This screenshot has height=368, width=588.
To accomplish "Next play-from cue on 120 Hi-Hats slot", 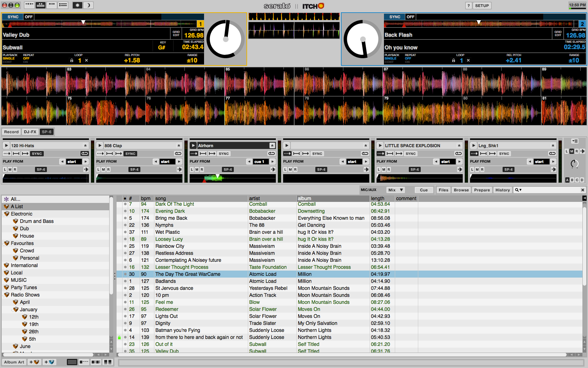I will (x=85, y=162).
